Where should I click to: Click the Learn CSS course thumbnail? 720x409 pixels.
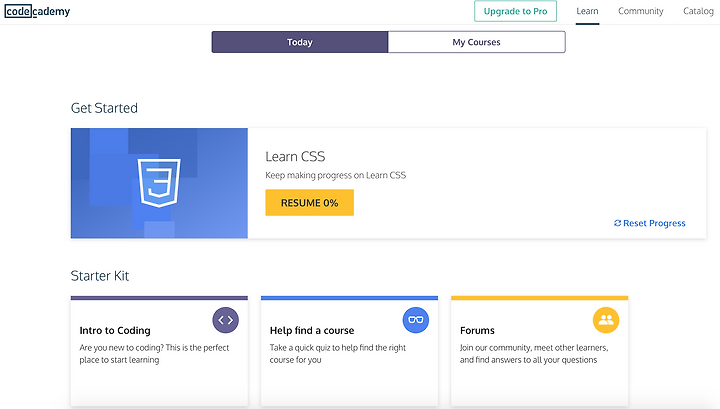[159, 183]
